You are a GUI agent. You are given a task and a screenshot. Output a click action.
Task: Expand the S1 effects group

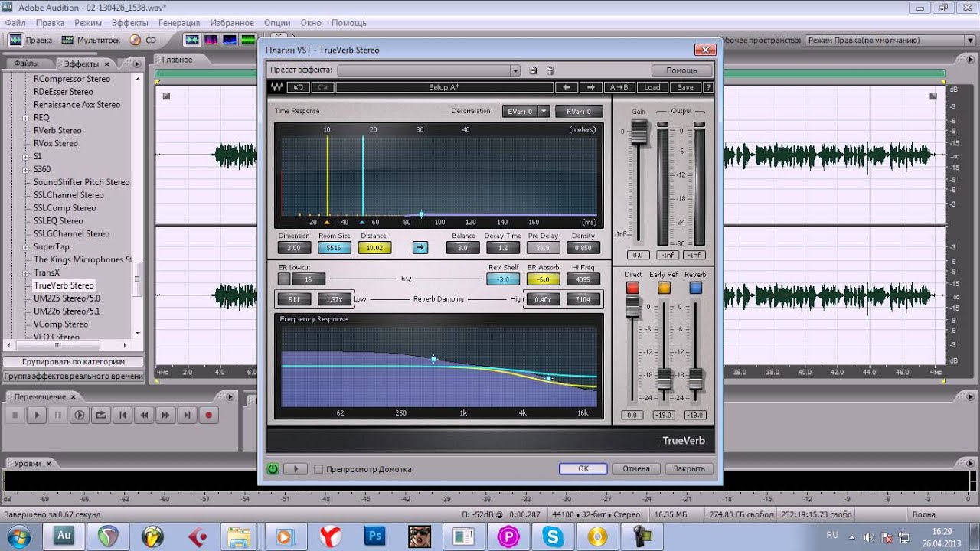tap(27, 157)
